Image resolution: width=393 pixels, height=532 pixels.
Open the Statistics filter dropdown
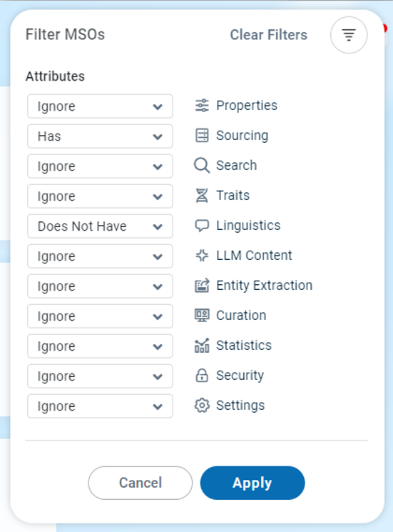click(100, 346)
